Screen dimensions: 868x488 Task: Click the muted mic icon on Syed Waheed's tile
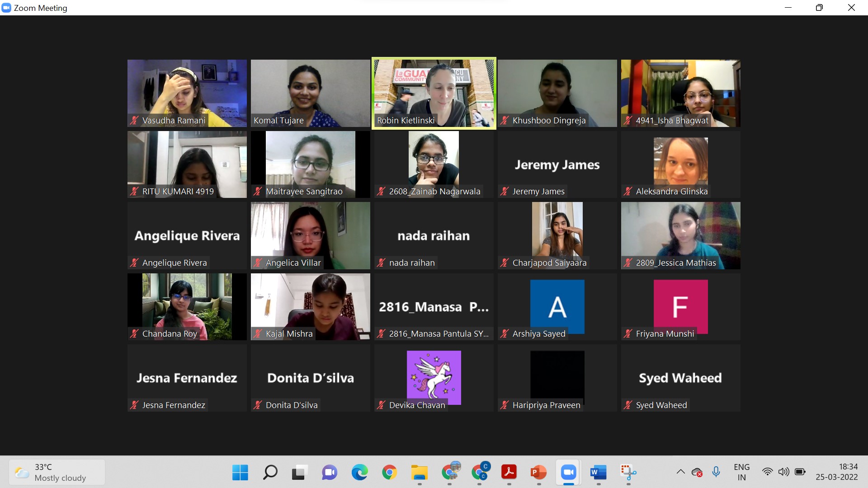click(x=627, y=405)
